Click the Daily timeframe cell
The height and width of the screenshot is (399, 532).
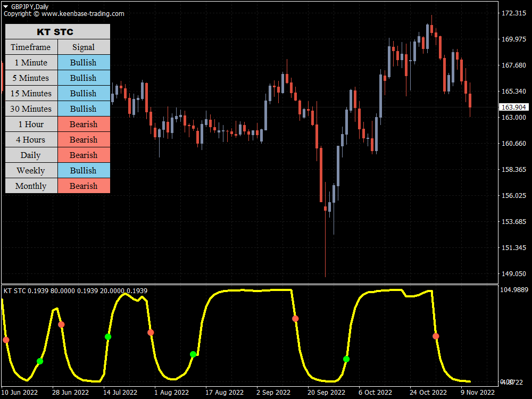click(31, 155)
